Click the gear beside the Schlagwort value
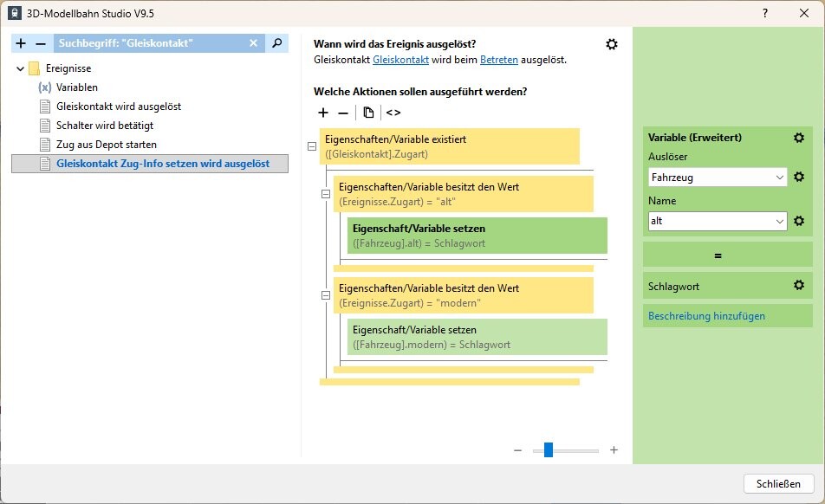825x504 pixels. point(799,285)
